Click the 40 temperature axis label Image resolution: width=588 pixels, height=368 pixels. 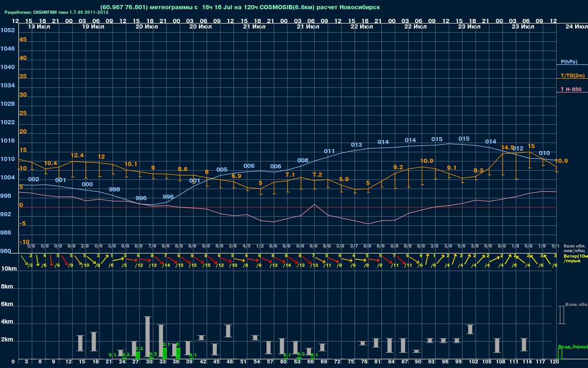point(23,58)
